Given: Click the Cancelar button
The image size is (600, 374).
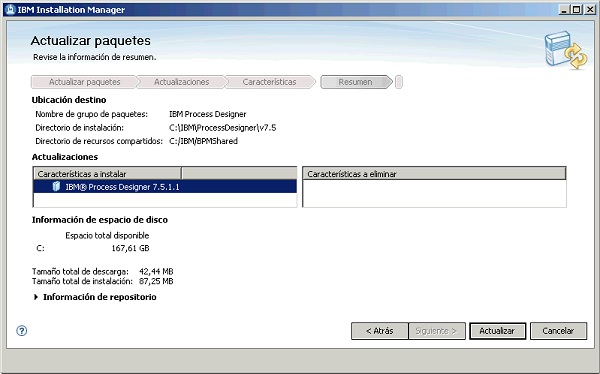Looking at the screenshot, I should coord(558,331).
